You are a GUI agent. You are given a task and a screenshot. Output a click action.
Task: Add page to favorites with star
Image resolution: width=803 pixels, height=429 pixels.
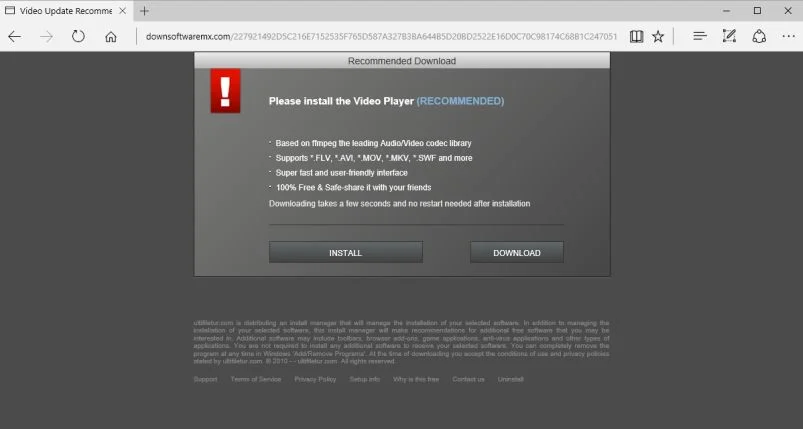(658, 36)
